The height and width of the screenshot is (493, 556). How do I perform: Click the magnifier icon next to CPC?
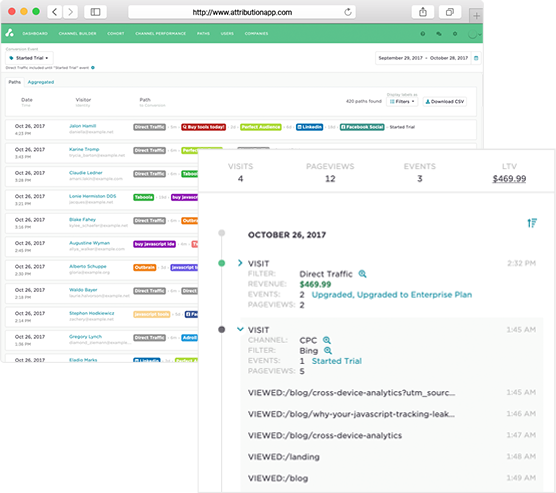[327, 340]
